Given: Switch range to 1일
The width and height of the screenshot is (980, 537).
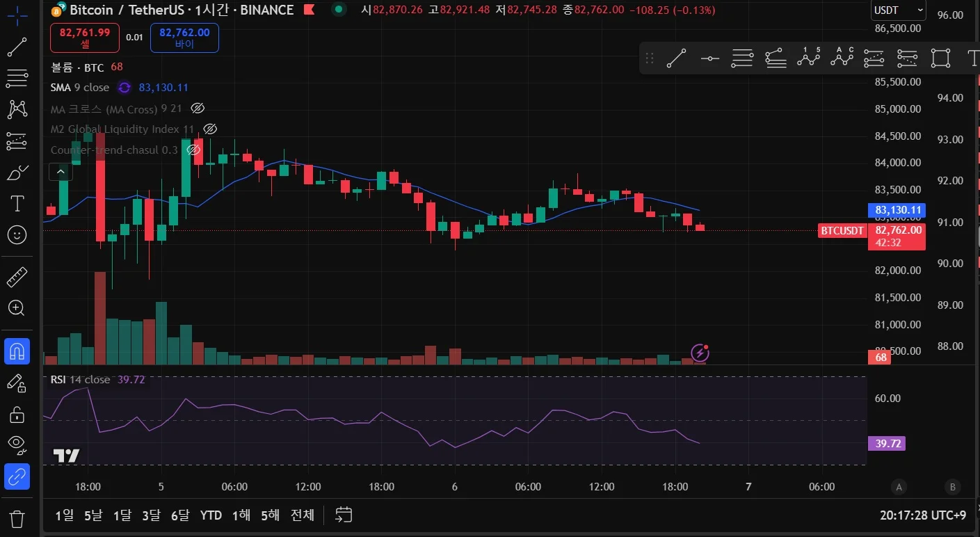Looking at the screenshot, I should [64, 515].
